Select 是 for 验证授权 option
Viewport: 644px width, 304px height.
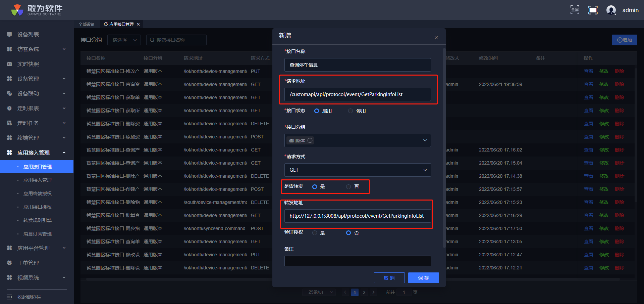(x=315, y=233)
